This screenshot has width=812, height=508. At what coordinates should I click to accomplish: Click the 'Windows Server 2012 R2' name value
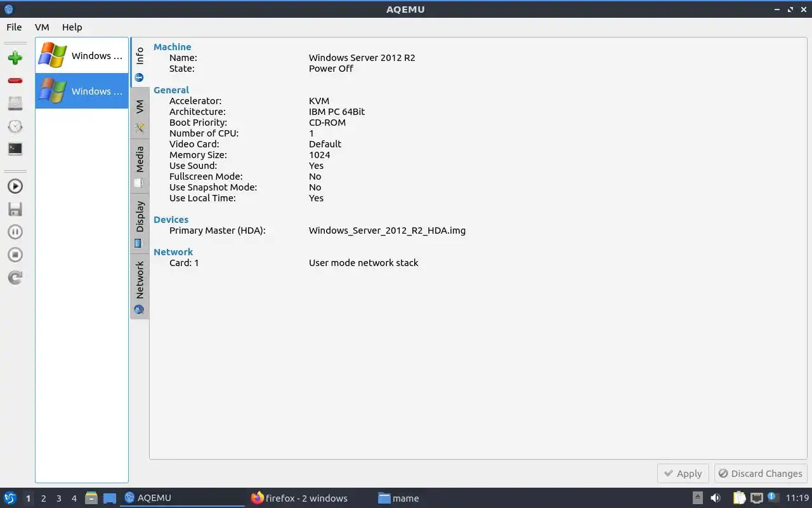tap(362, 58)
